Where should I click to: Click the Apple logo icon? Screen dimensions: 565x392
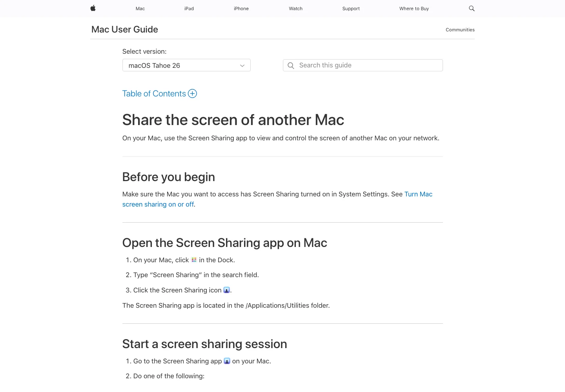(x=93, y=8)
